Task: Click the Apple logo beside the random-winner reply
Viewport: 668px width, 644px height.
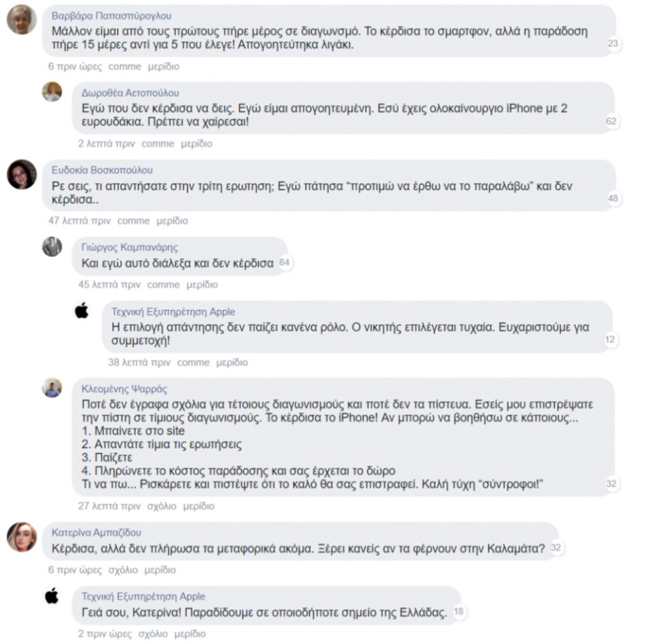Action: tap(82, 310)
